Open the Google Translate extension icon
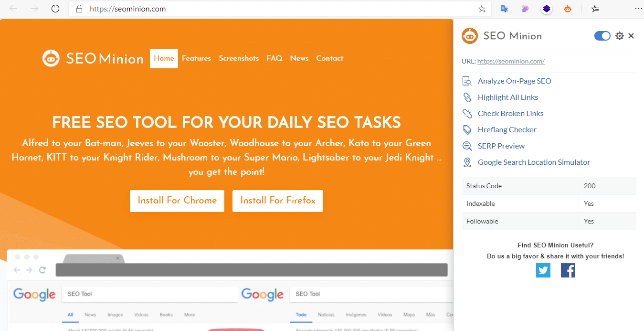The width and height of the screenshot is (644, 331). pos(504,9)
